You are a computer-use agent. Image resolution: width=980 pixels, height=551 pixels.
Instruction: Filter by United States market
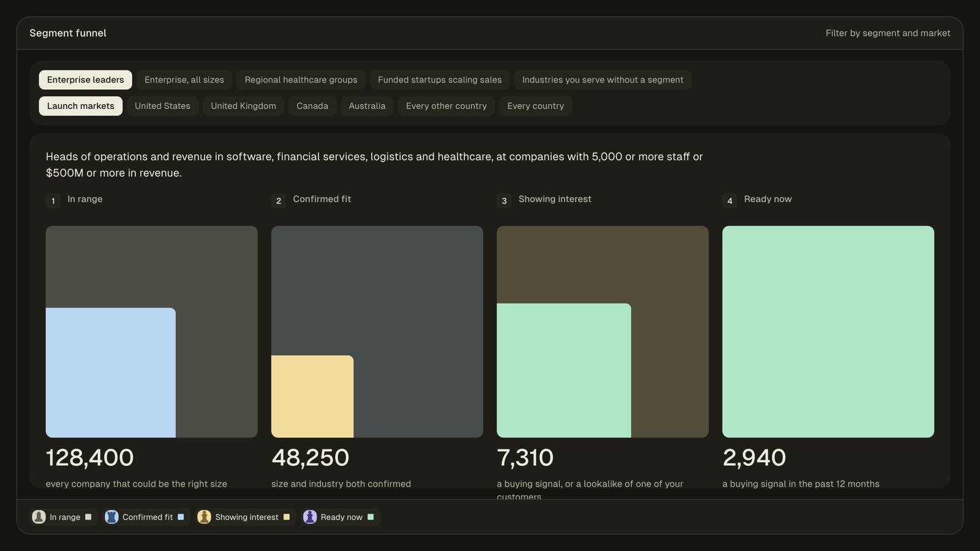coord(162,106)
